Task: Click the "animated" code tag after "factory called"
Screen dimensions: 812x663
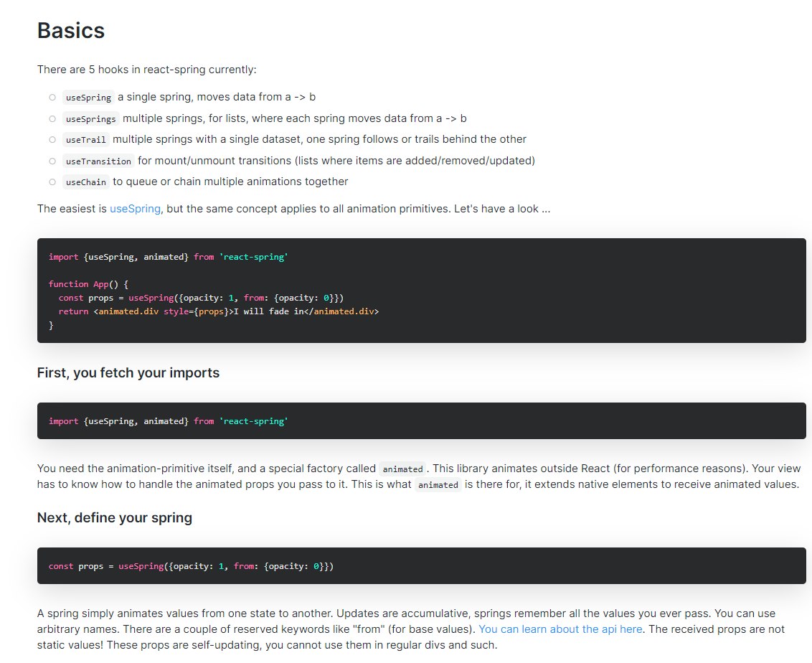Action: tap(402, 469)
